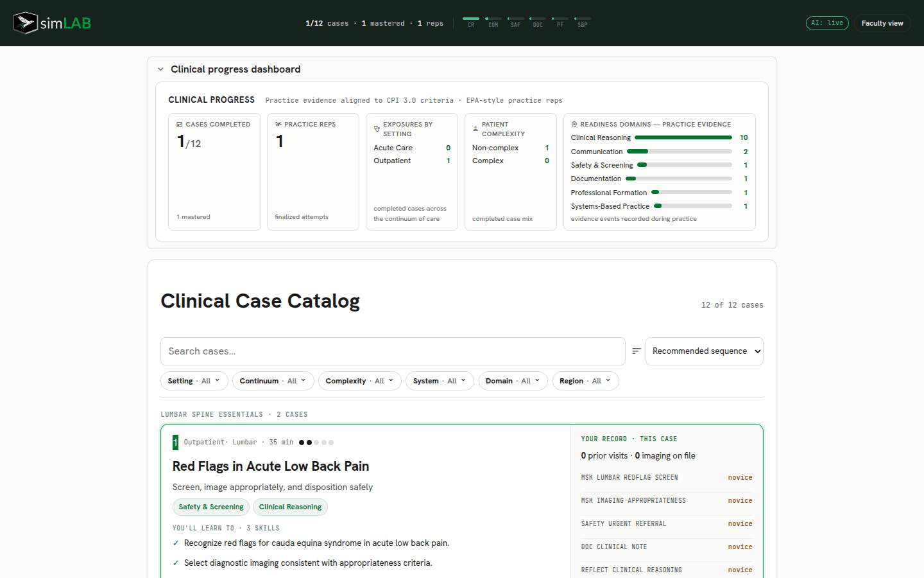Viewport: 924px width, 578px height.
Task: Click the 'Acute Care' exposure row
Action: point(412,148)
